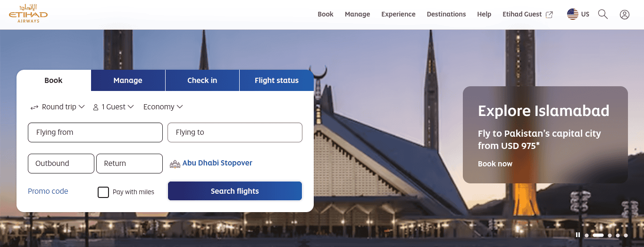Open the 1 Guest passenger dropdown
Viewport: 644px width, 247px height.
[x=113, y=107]
